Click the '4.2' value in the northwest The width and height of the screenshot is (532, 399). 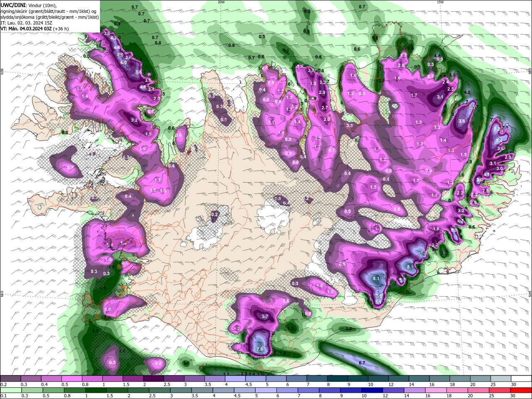click(x=114, y=38)
